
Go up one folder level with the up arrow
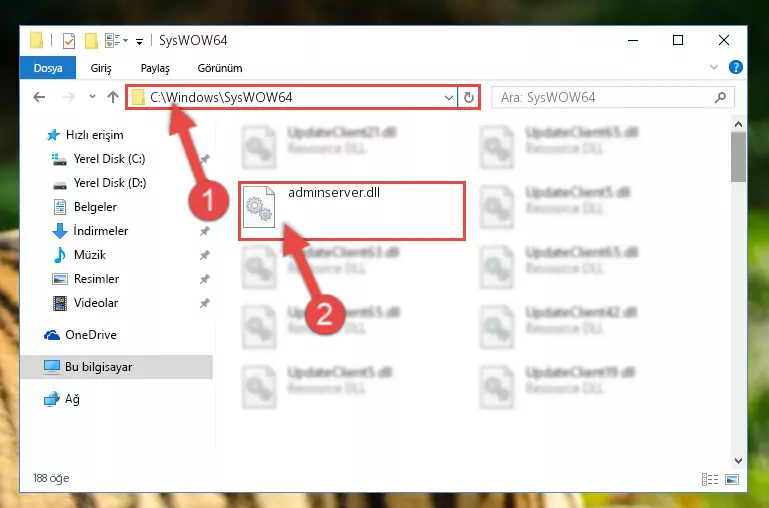pyautogui.click(x=113, y=97)
